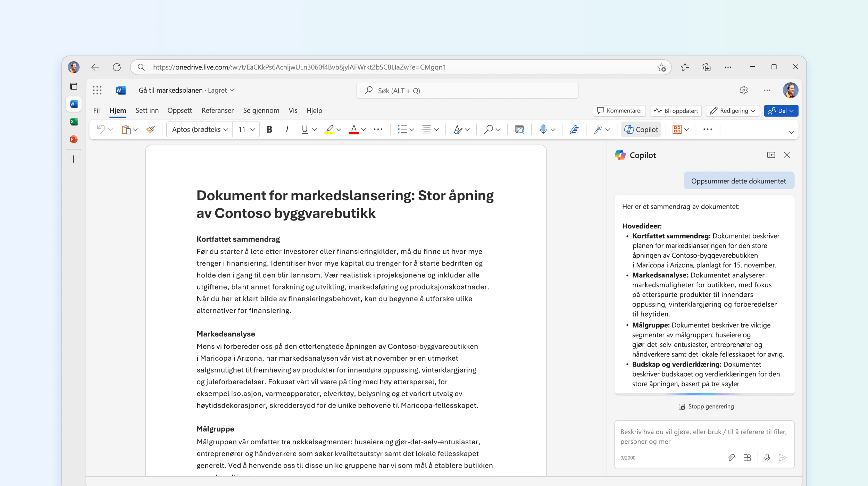Expand the Undo dropdown arrow

click(x=111, y=129)
